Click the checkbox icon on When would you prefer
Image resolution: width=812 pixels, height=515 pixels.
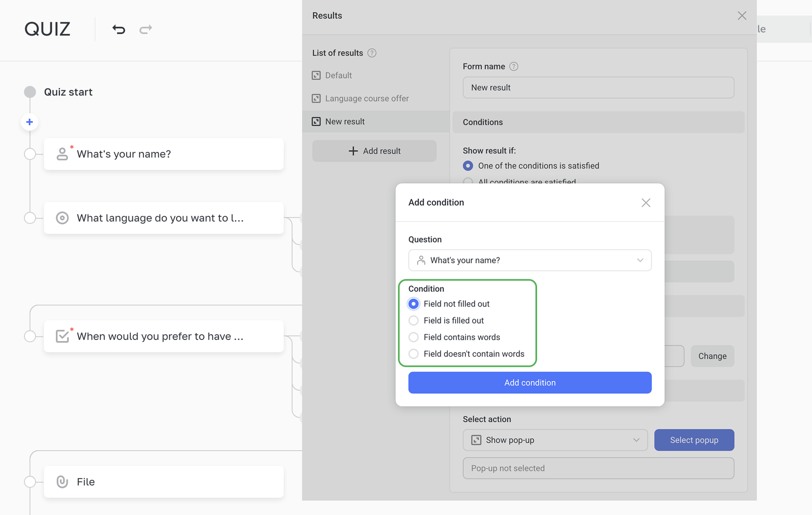point(62,336)
